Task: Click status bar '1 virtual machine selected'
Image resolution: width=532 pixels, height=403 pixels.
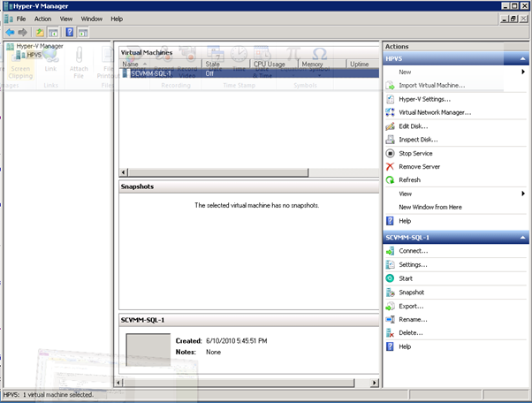Action: coord(58,395)
